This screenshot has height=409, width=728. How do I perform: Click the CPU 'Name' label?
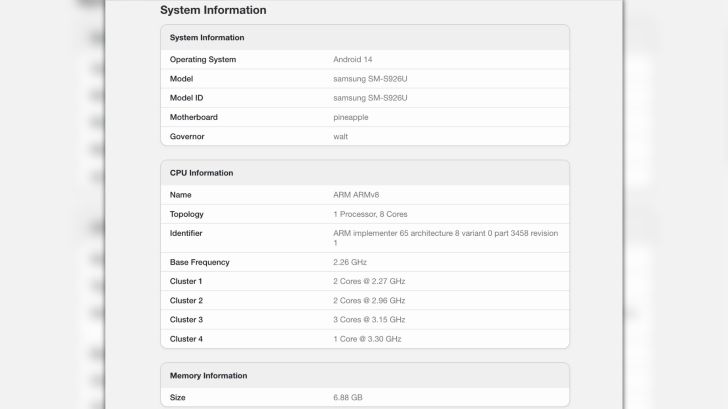point(181,195)
